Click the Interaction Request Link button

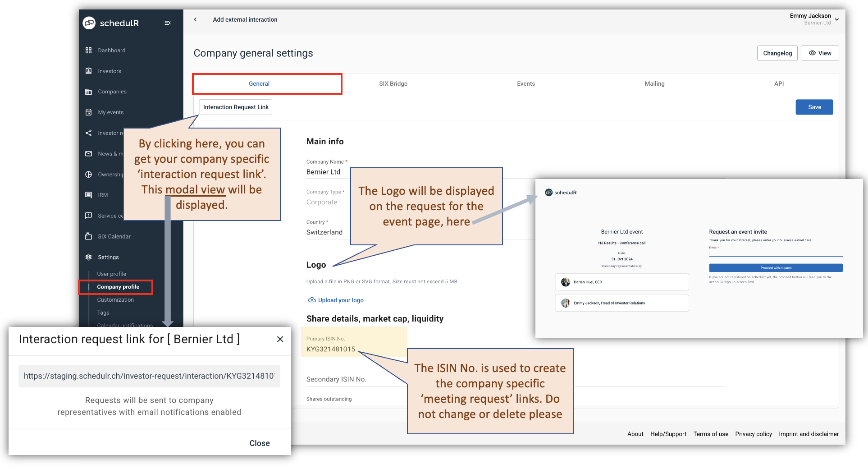(x=235, y=107)
